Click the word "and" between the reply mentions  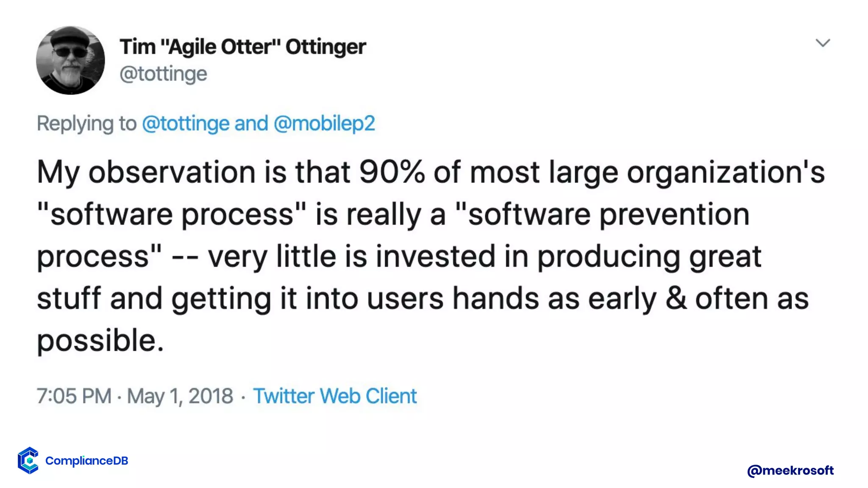[x=251, y=124]
